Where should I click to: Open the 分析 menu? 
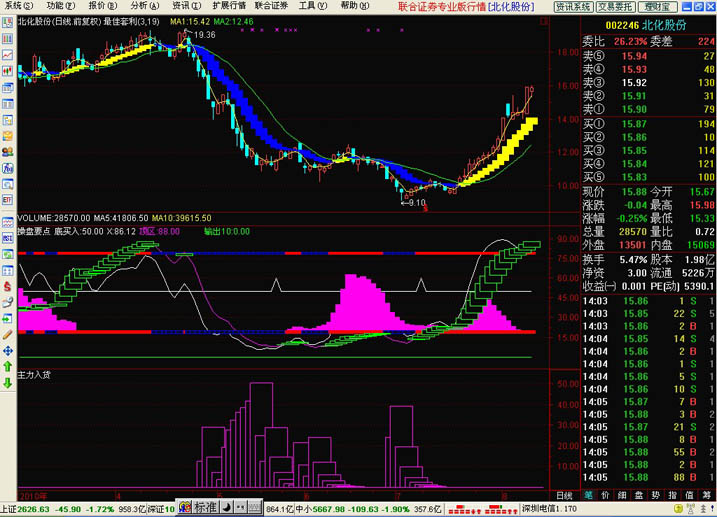[x=144, y=6]
